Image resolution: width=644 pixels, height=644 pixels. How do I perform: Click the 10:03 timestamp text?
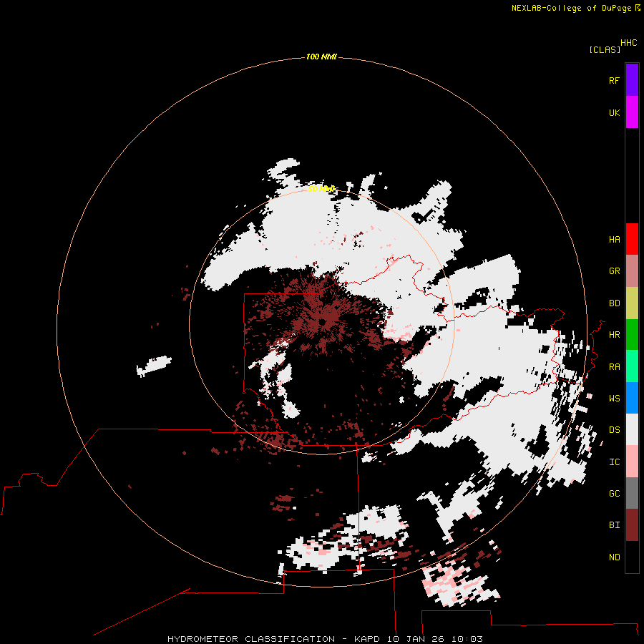click(467, 639)
